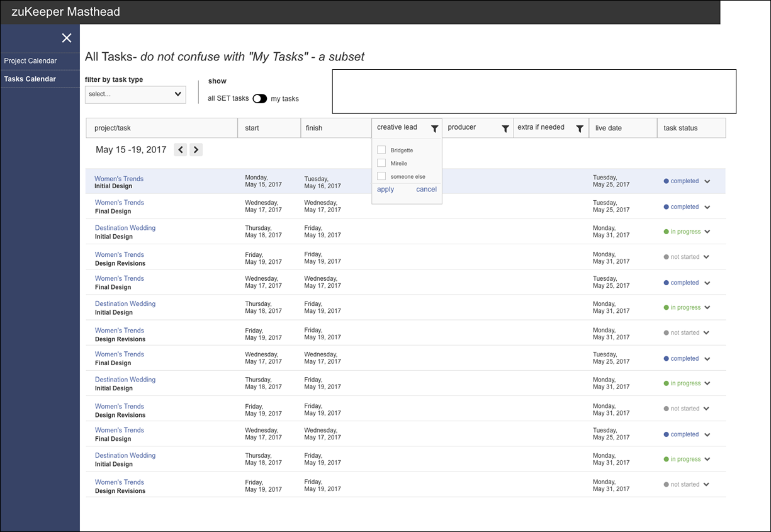Click the live date column header
771x532 pixels.
tap(623, 128)
